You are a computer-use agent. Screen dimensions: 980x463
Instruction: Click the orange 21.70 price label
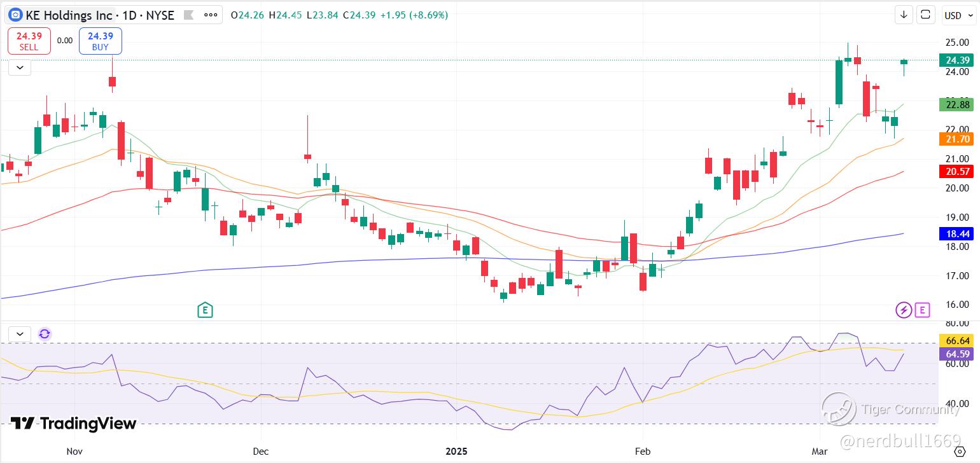(957, 138)
